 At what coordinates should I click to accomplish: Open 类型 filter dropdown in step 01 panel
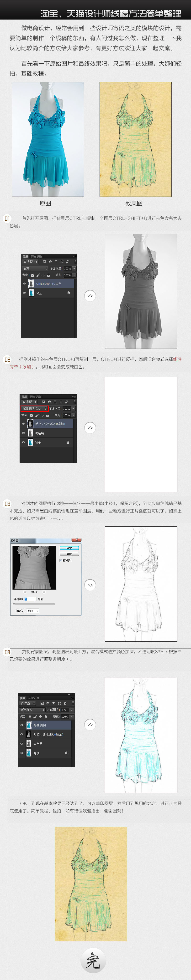point(31,262)
